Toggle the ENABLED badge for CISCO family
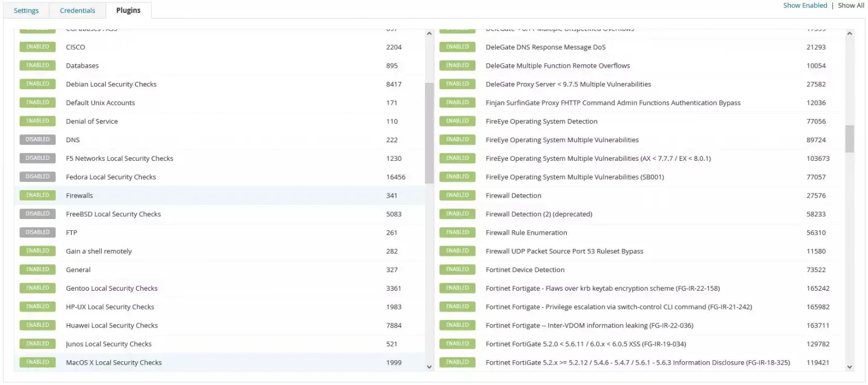 (37, 47)
